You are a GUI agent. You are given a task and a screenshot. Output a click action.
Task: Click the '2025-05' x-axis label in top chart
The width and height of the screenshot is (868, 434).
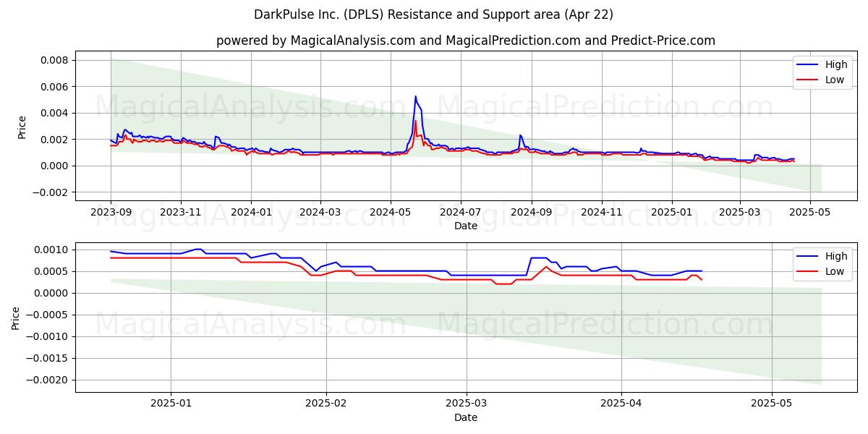pyautogui.click(x=809, y=213)
